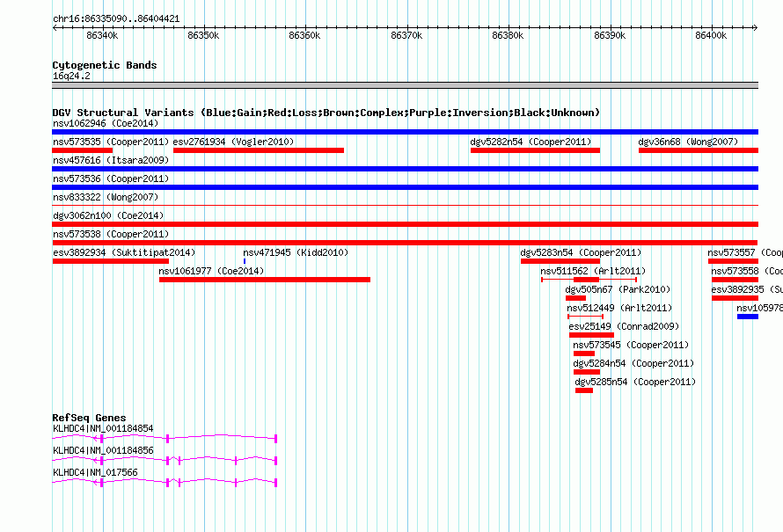The width and height of the screenshot is (783, 532).
Task: Select the 16q24.2 band label
Action: pyautogui.click(x=71, y=76)
